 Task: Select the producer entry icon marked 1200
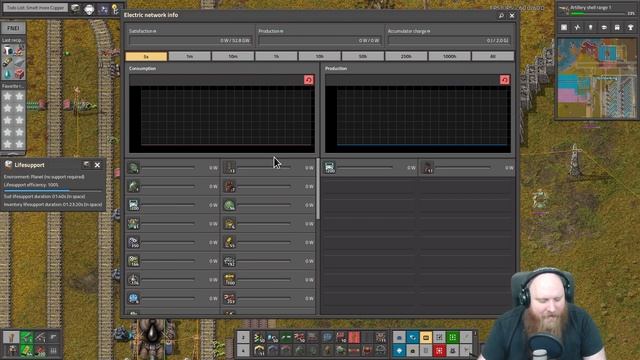pyautogui.click(x=330, y=167)
